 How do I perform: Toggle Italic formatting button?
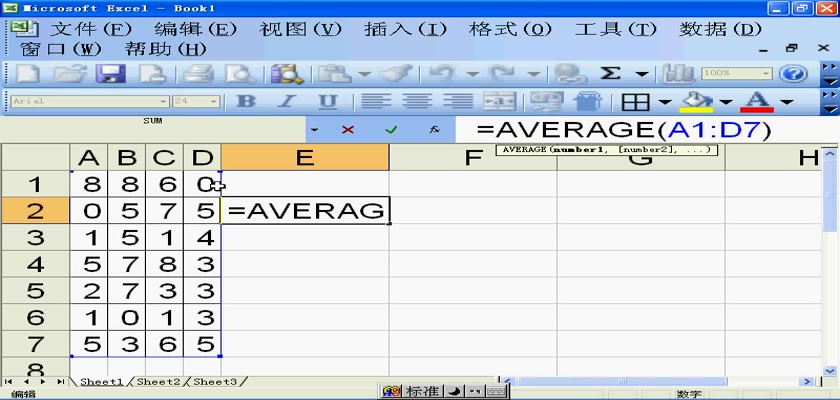coord(286,102)
